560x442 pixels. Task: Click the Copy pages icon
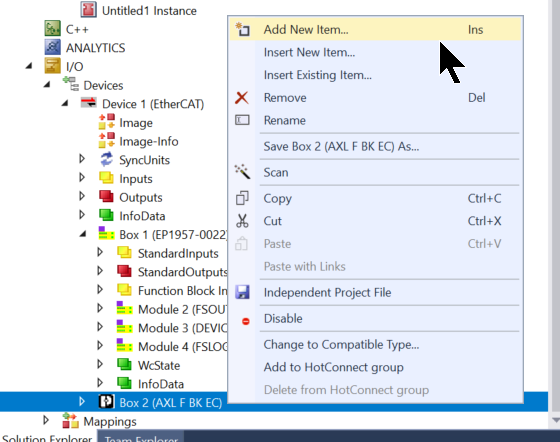coord(242,198)
